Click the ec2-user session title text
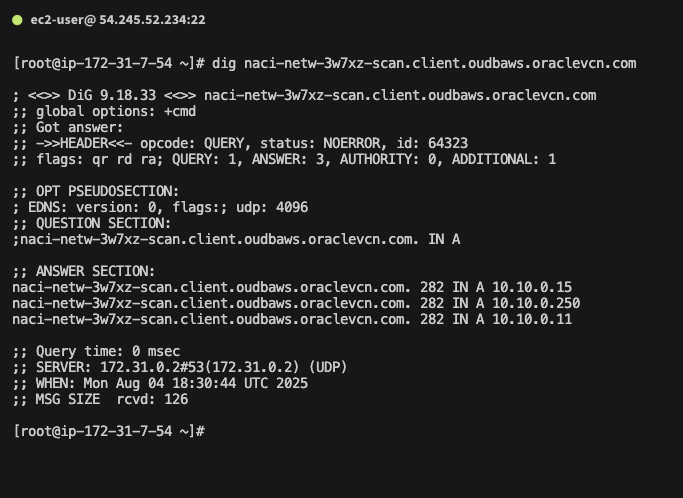683x498 pixels. [x=104, y=20]
